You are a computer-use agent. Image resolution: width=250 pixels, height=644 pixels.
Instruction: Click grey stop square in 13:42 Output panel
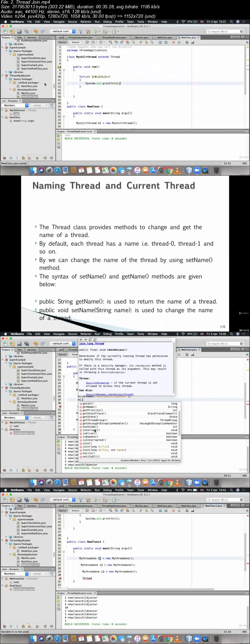tap(59, 605)
